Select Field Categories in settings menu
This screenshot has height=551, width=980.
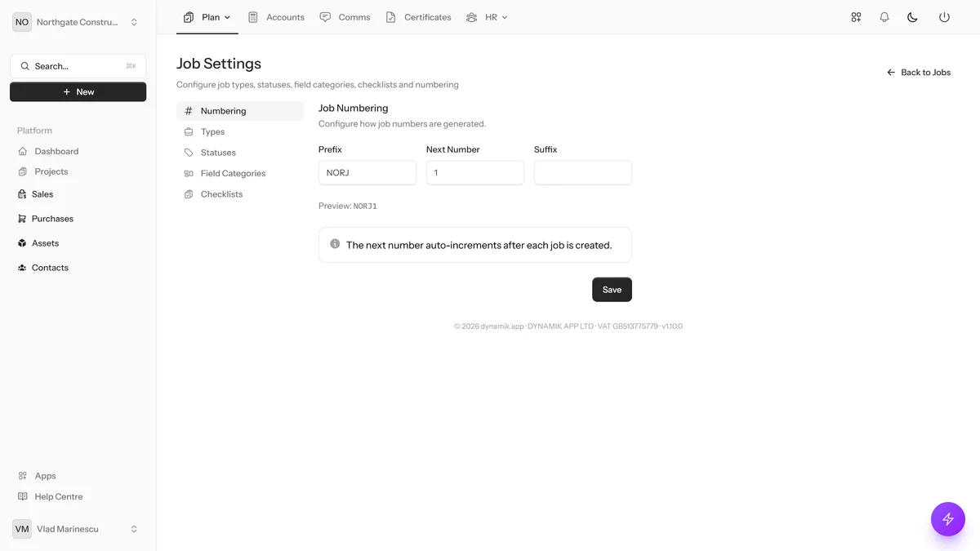click(x=240, y=173)
